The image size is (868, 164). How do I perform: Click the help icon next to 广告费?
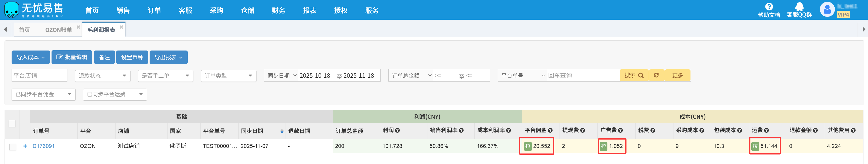[620, 130]
